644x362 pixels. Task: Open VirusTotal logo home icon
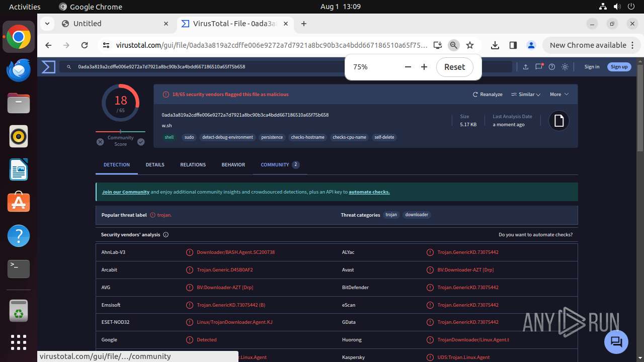click(48, 67)
